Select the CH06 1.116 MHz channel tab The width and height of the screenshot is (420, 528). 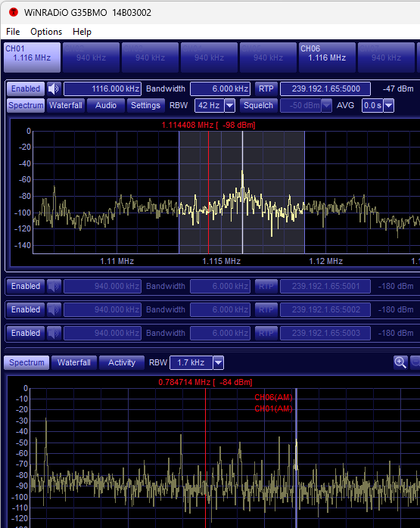pyautogui.click(x=327, y=57)
